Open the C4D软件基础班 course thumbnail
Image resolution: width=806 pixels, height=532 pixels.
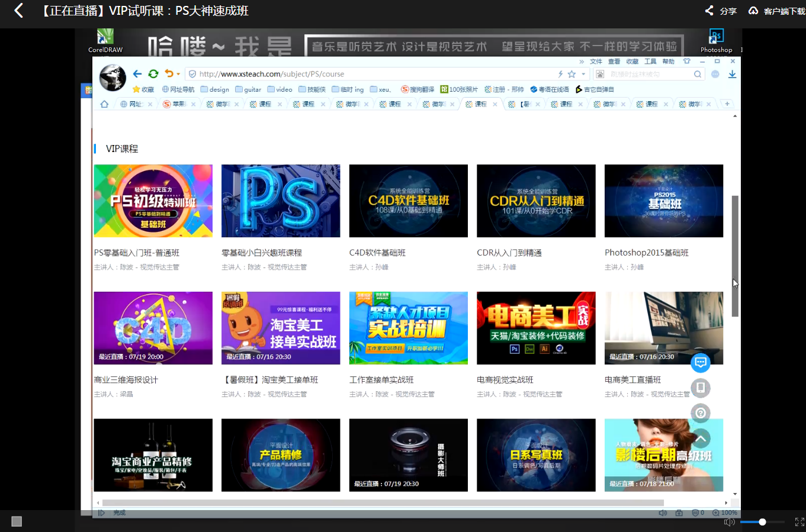point(409,201)
